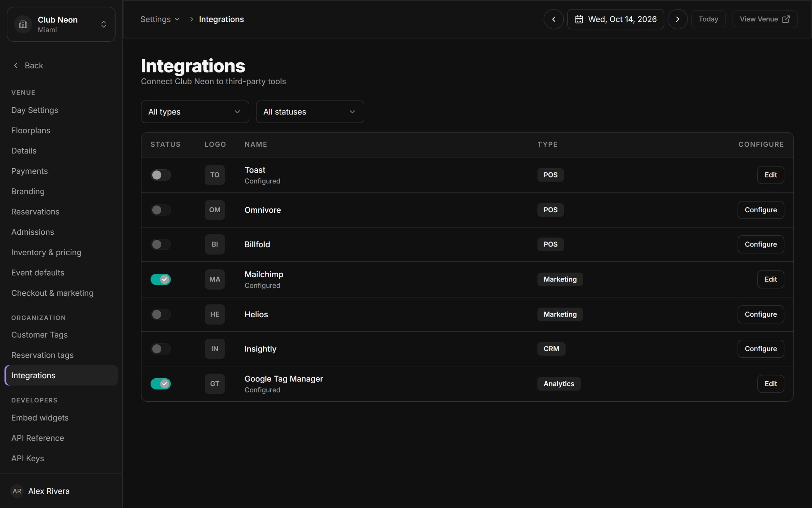Screen dimensions: 812x508
Task: Click the AR avatar for Alex Rivera
Action: (x=17, y=491)
